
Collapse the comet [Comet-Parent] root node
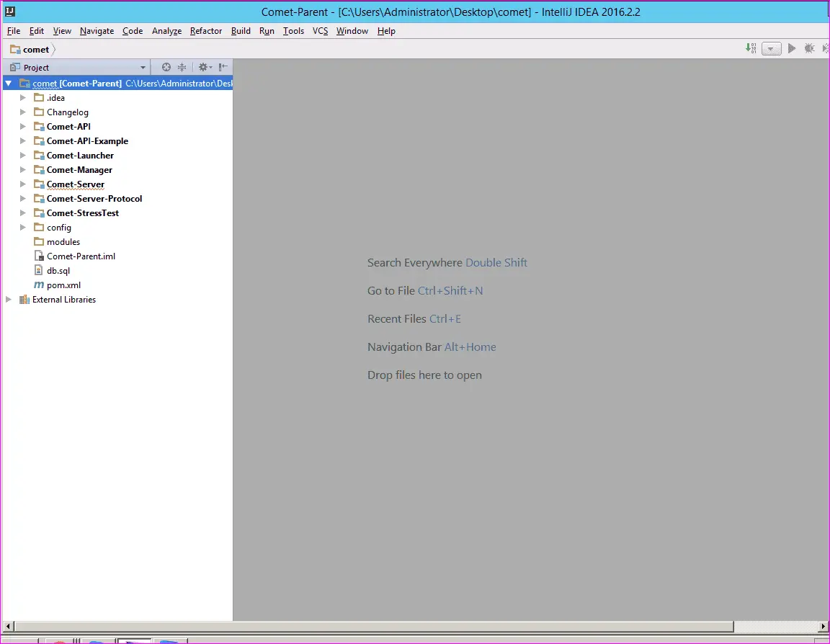point(9,83)
